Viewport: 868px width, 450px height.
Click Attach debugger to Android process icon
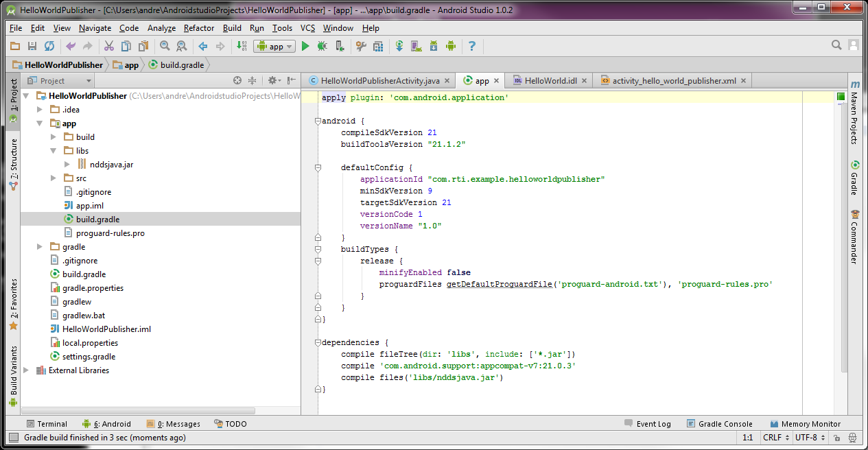pos(340,46)
